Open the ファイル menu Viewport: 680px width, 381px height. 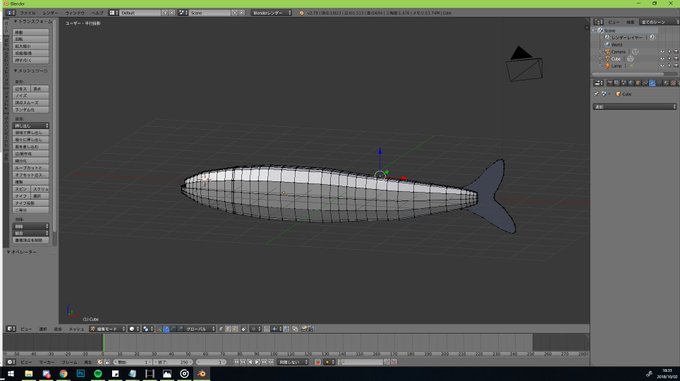(x=28, y=13)
